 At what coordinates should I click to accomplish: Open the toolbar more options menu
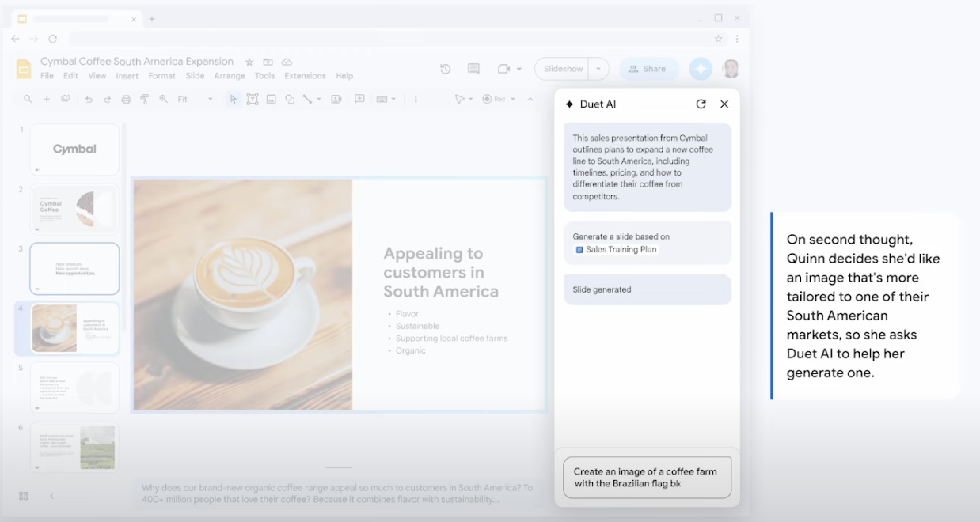(416, 99)
